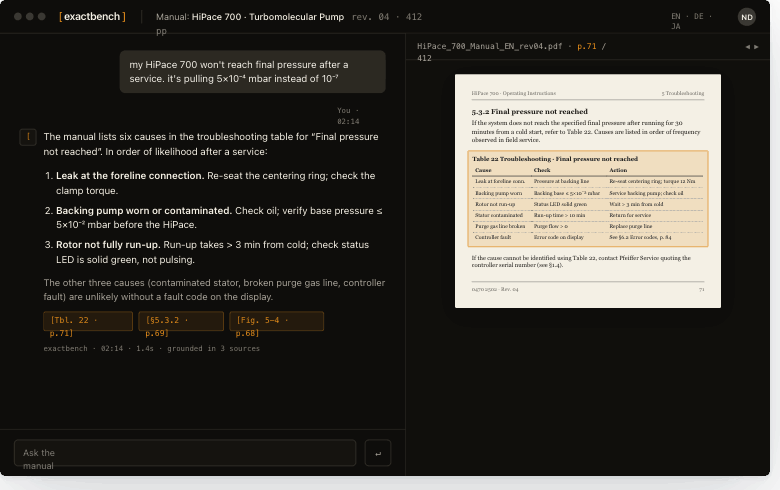This screenshot has height=490, width=780.
Task: Click the p.71 page indicator
Action: pyautogui.click(x=586, y=46)
